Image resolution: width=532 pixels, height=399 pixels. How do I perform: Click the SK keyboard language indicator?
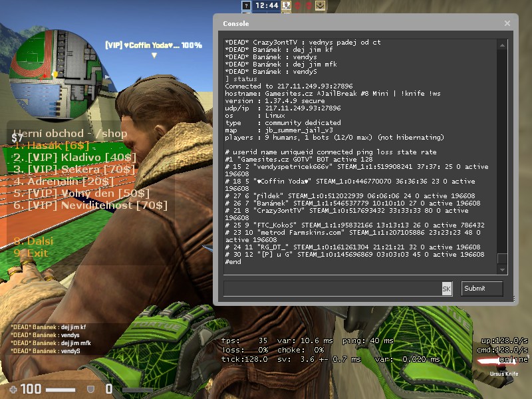click(447, 289)
